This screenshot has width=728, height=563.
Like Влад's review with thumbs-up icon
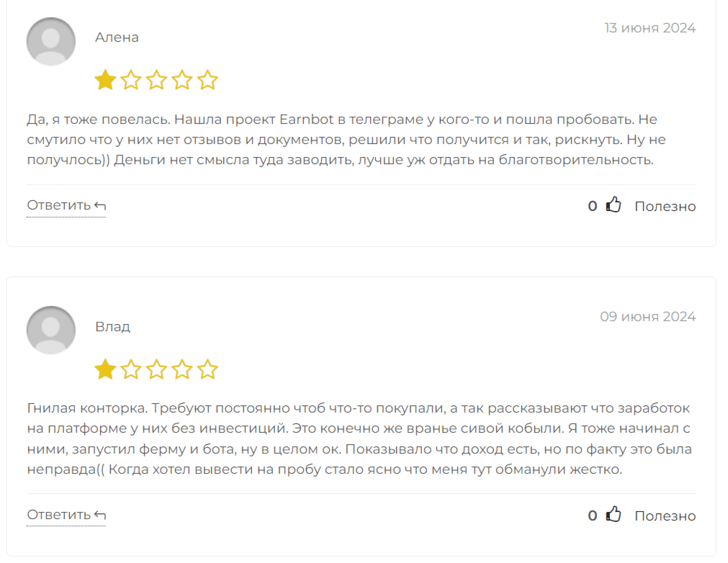tap(614, 514)
